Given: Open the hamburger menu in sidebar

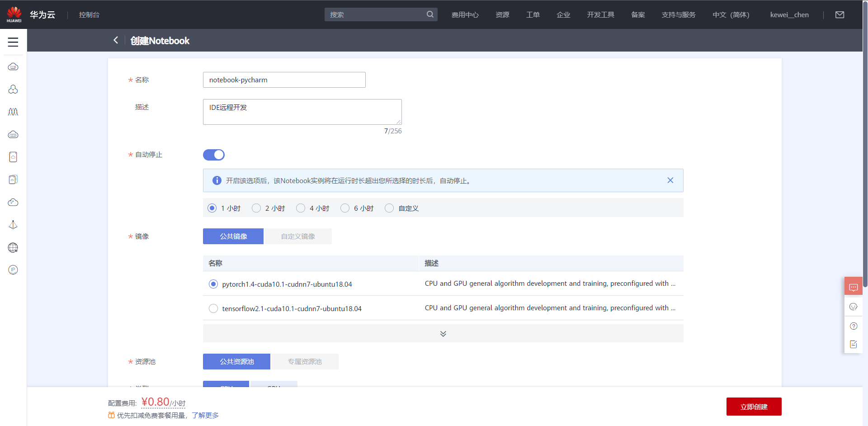Looking at the screenshot, I should (x=13, y=42).
